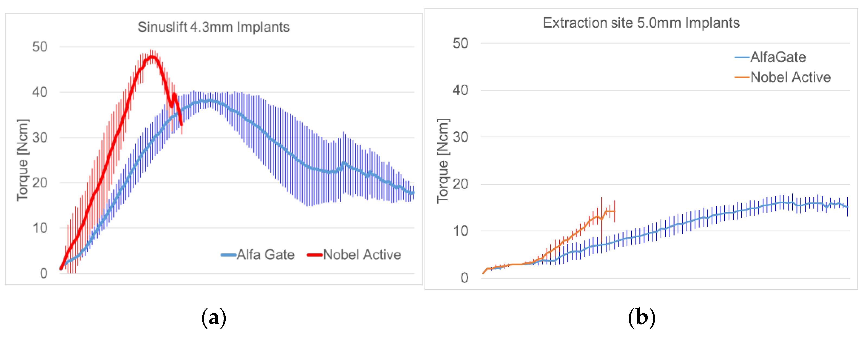Click the '30' tick label on the Sinuslift chart
Screen dimensions: 868x338
pyautogui.click(x=40, y=137)
